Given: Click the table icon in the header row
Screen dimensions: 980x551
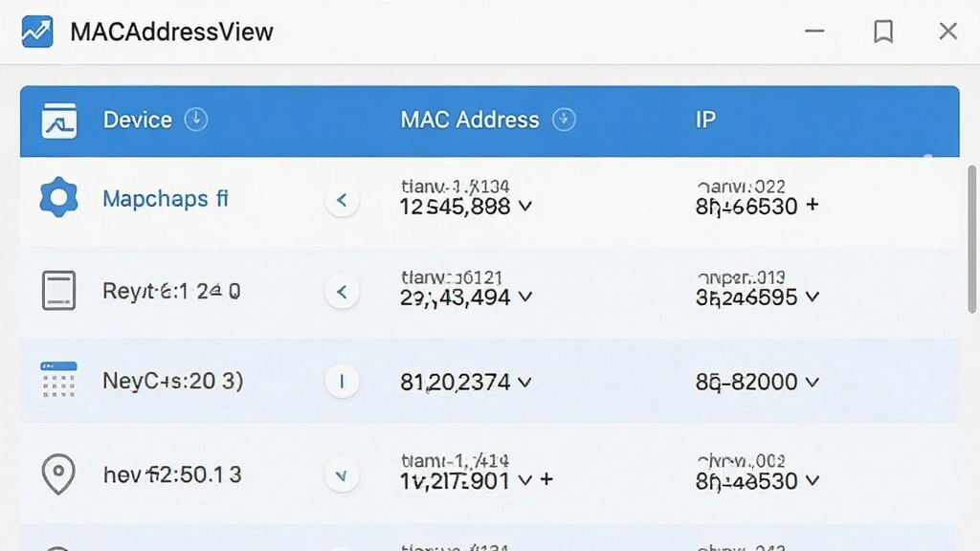Looking at the screenshot, I should click(59, 120).
